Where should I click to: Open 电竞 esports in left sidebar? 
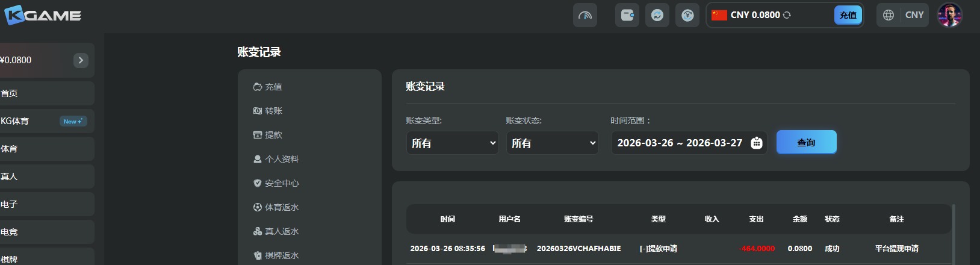coord(47,232)
